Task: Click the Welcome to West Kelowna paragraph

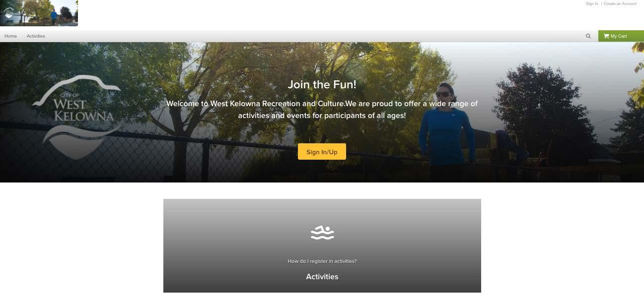Action: click(x=322, y=110)
